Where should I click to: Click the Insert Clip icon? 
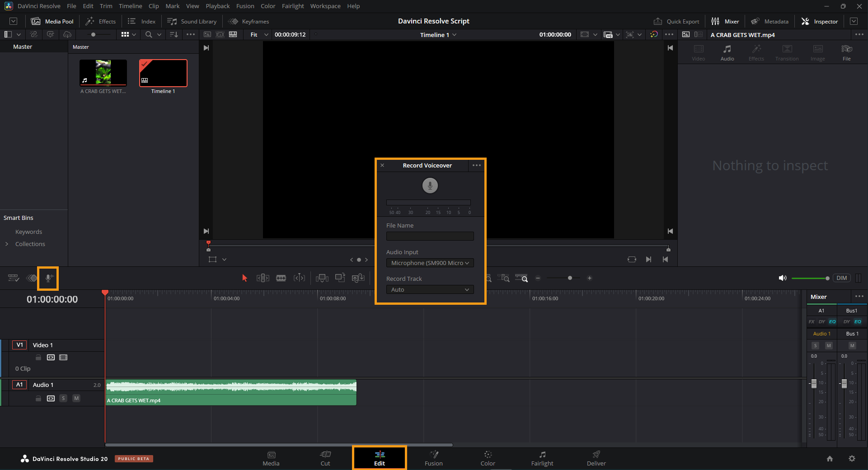[322, 278]
